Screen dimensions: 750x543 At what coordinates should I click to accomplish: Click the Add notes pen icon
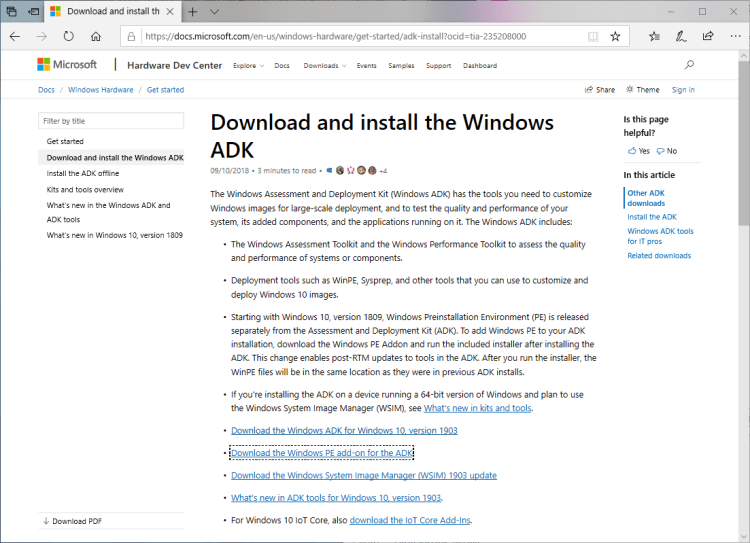pyautogui.click(x=681, y=36)
